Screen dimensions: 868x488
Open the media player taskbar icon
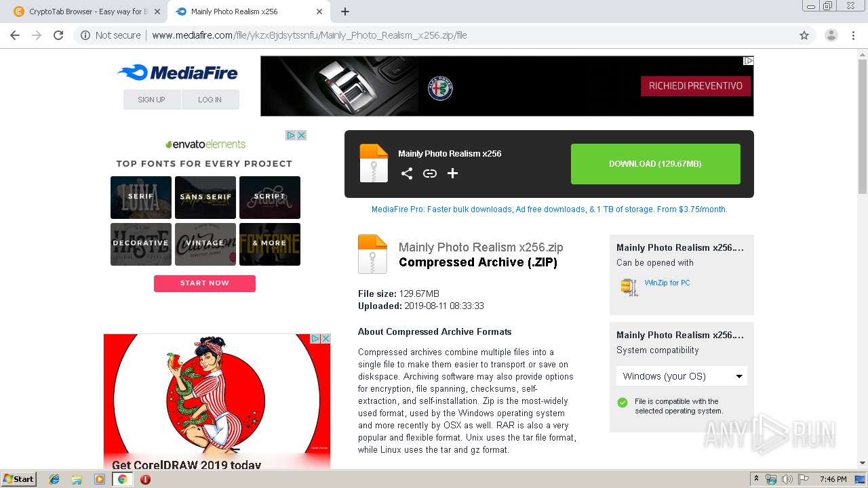tap(100, 479)
